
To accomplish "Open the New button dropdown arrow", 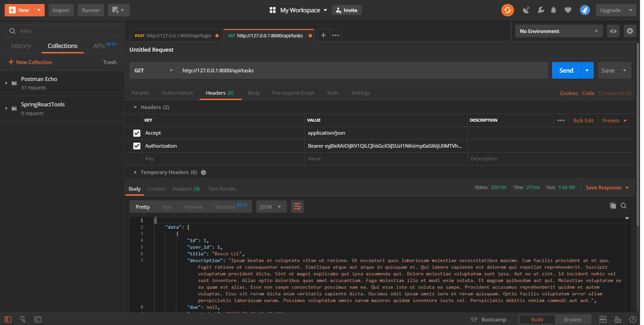I will (x=39, y=10).
